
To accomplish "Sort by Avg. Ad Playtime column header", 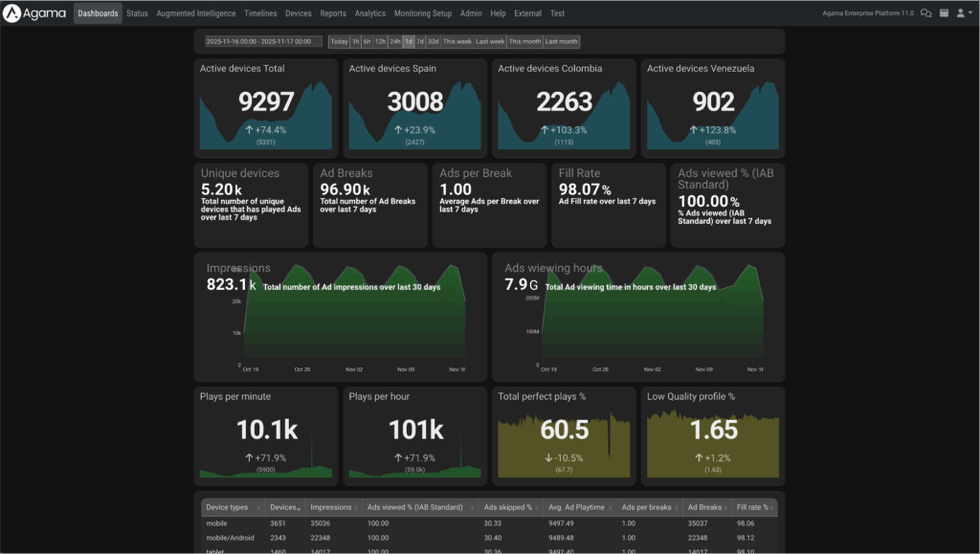I will pos(578,507).
